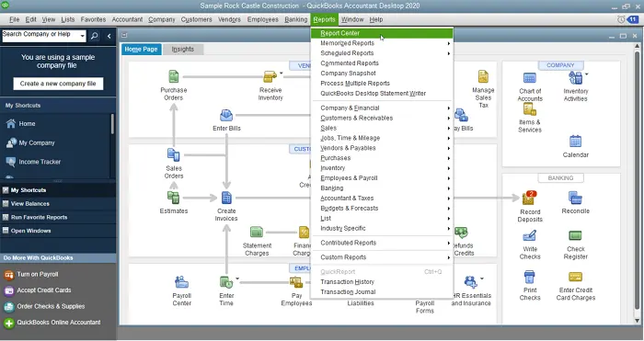
Task: Open the Calendar icon
Action: (575, 142)
